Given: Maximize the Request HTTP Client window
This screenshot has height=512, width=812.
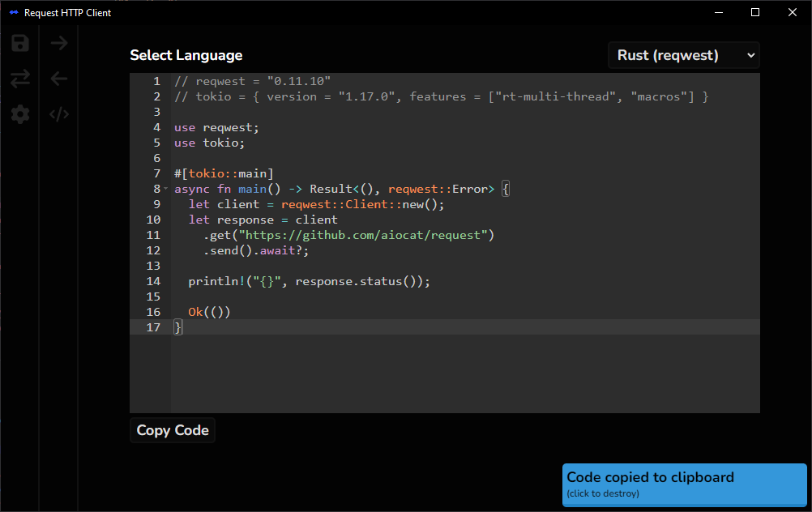Looking at the screenshot, I should 755,12.
